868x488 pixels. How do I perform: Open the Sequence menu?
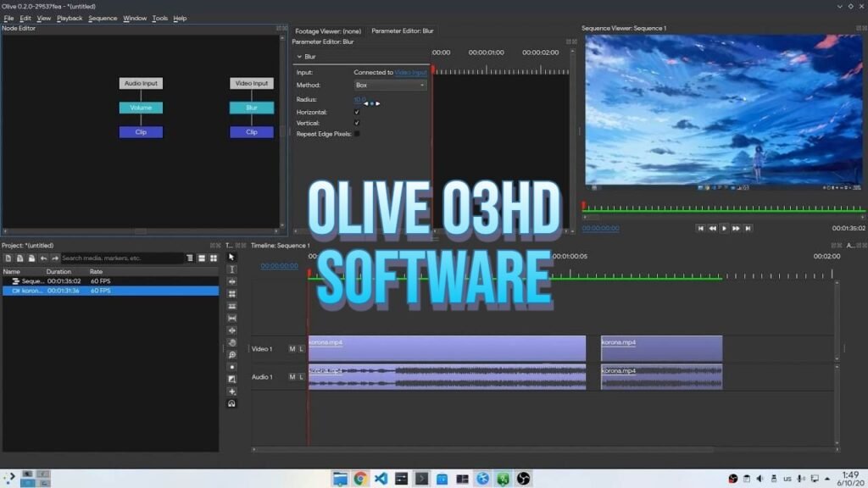click(103, 17)
